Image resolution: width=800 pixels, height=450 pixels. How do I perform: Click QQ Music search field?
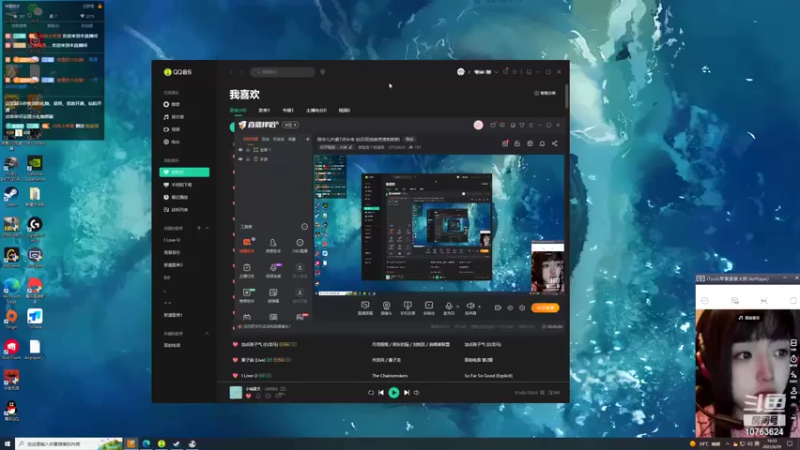click(283, 72)
